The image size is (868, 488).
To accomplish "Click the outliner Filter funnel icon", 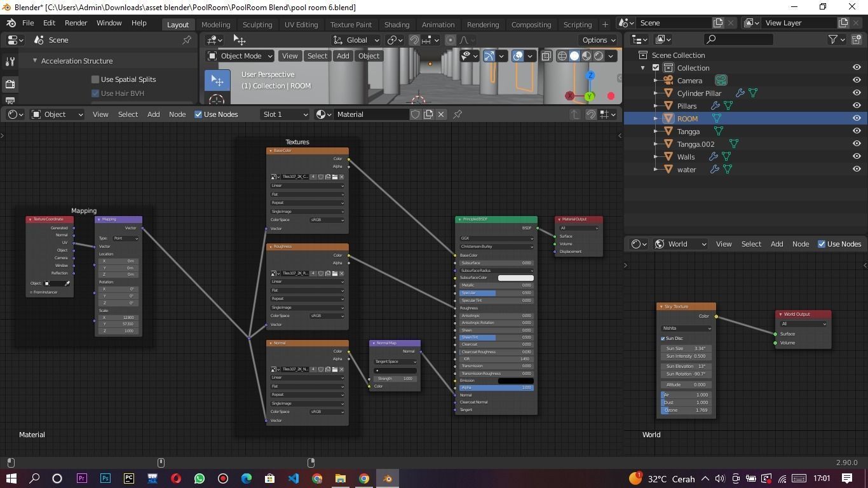I will pyautogui.click(x=833, y=39).
